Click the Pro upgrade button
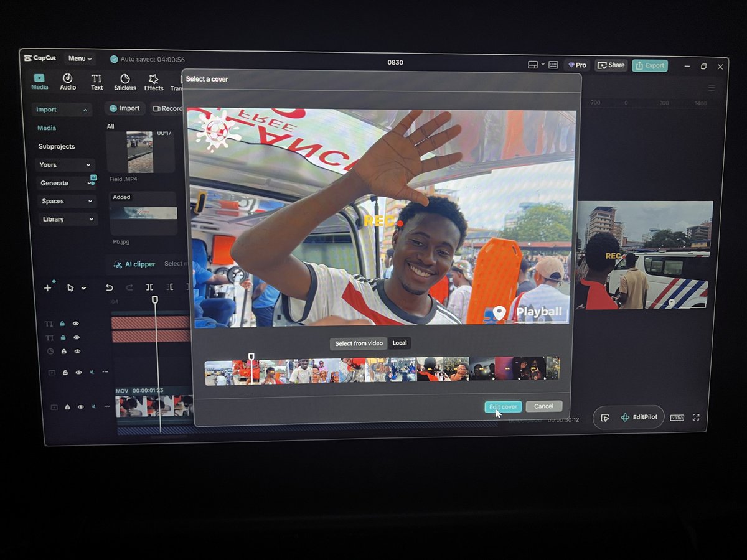 pyautogui.click(x=577, y=65)
